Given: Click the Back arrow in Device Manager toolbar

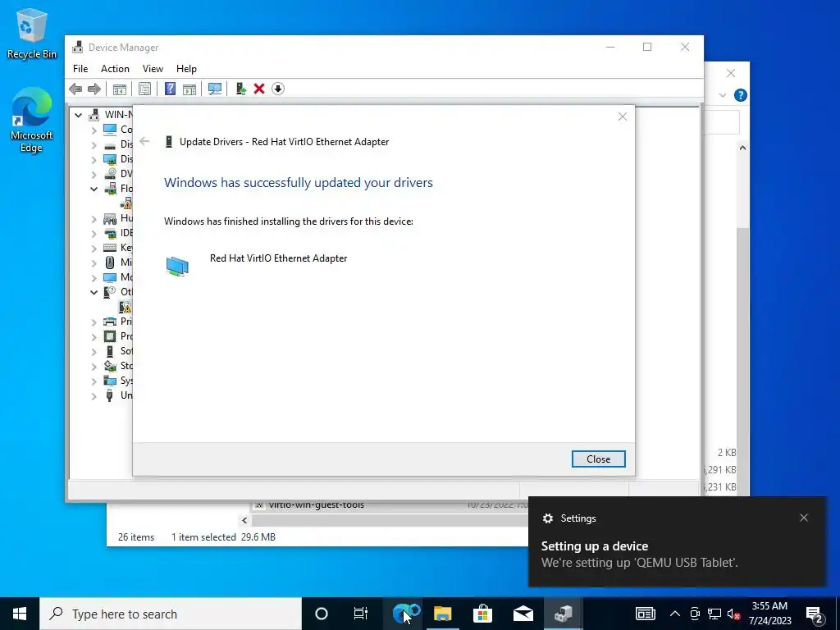Looking at the screenshot, I should tap(75, 89).
